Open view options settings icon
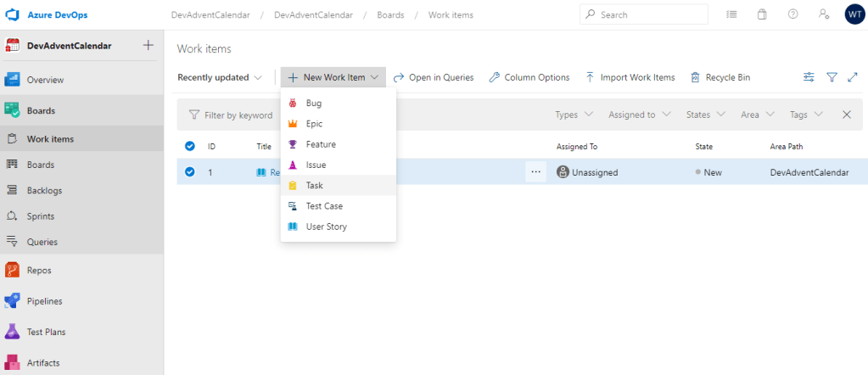 (809, 77)
